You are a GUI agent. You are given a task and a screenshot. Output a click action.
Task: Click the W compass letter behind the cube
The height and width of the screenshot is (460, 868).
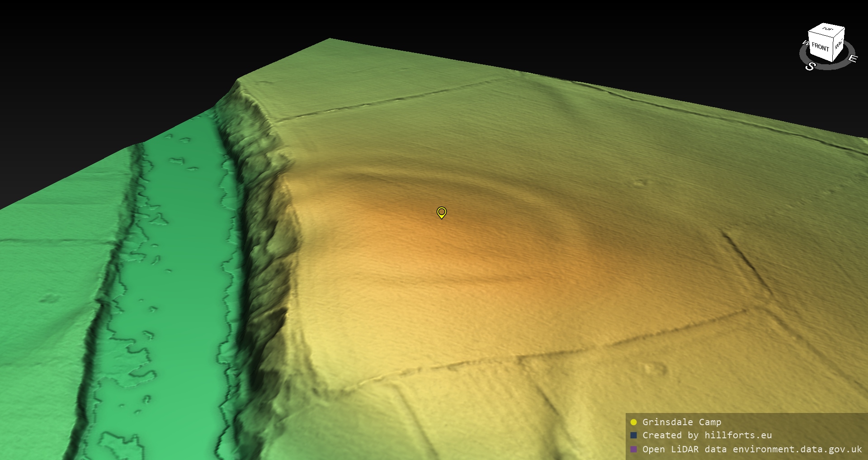805,43
